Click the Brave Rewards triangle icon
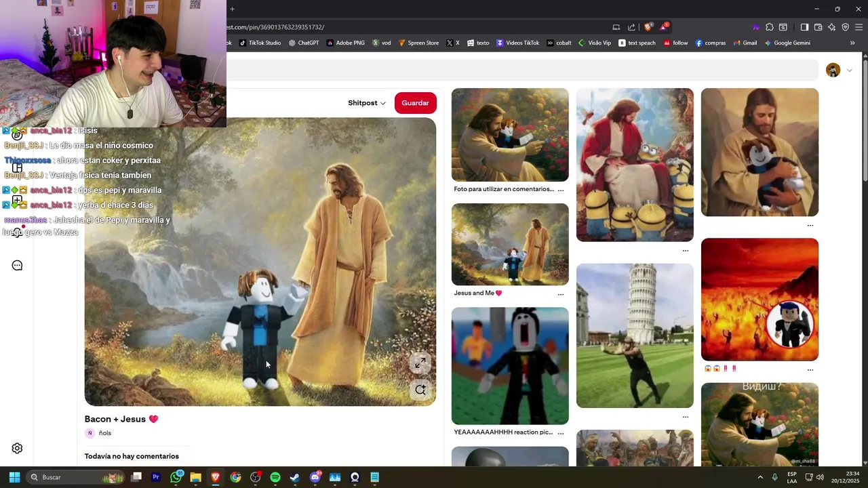Screen dimensions: 868x488 [x=664, y=27]
